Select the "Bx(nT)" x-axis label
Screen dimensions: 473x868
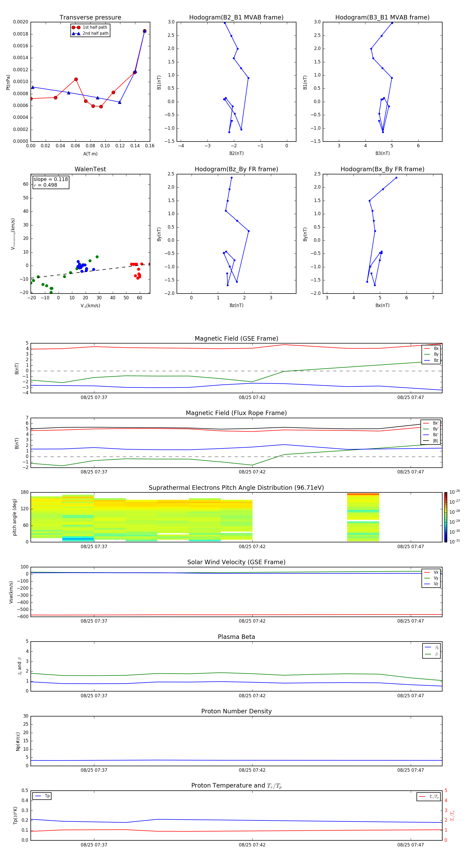[x=382, y=305]
